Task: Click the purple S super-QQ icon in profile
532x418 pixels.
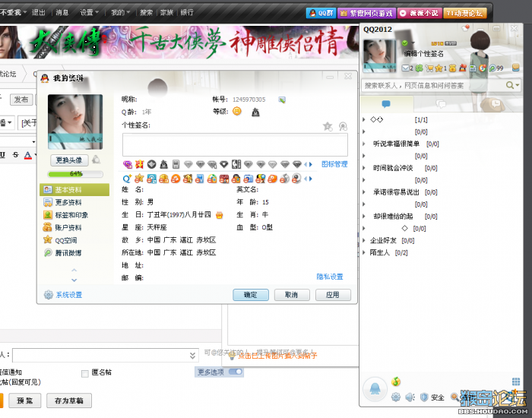Action: click(x=128, y=165)
